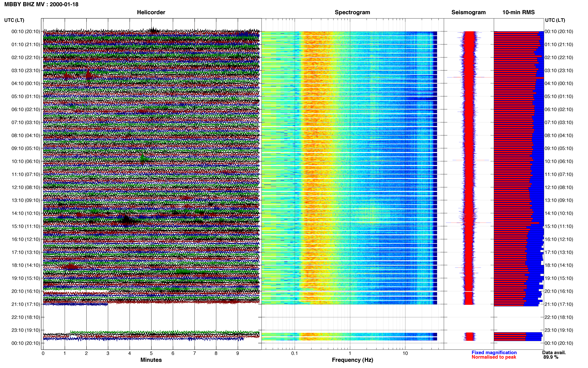
Task: Click the 'Data avail.' label
Action: click(x=554, y=352)
